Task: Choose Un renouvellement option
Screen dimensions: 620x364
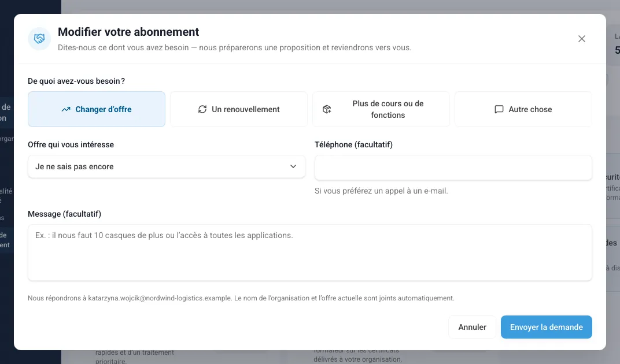Action: click(239, 109)
